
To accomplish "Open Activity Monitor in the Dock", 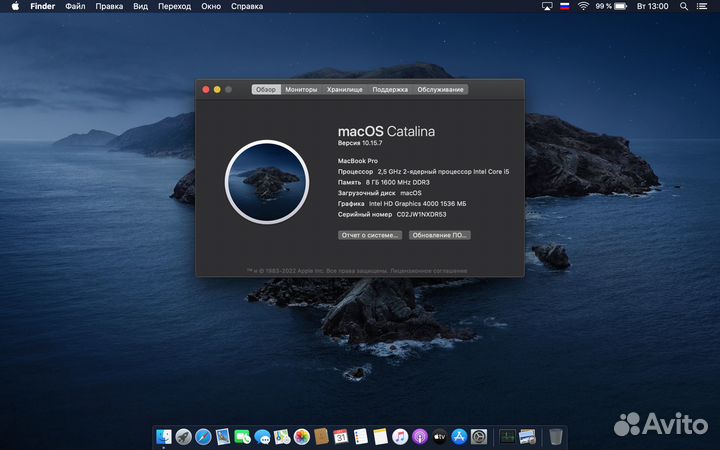I will pos(507,436).
